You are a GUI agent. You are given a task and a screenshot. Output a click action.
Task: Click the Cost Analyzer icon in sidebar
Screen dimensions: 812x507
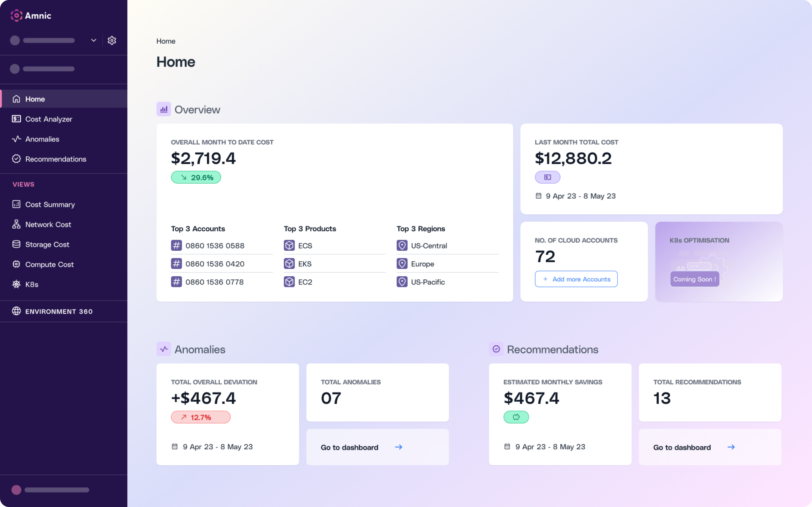click(x=16, y=119)
